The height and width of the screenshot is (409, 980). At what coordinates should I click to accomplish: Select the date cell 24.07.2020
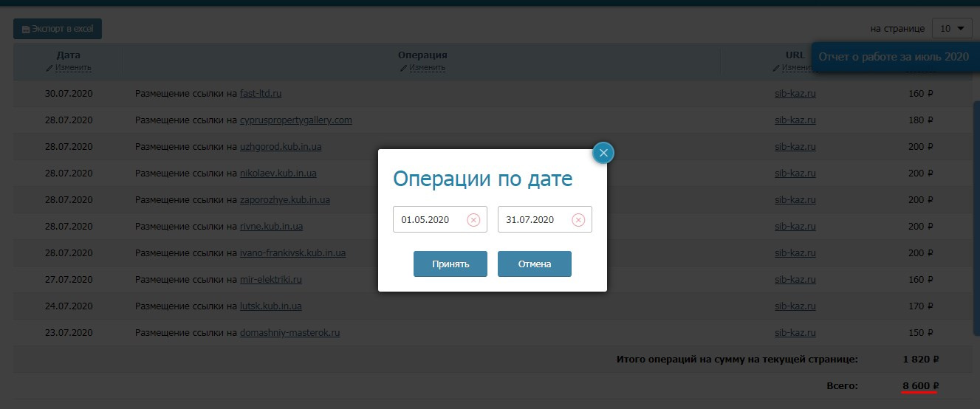[x=69, y=306]
